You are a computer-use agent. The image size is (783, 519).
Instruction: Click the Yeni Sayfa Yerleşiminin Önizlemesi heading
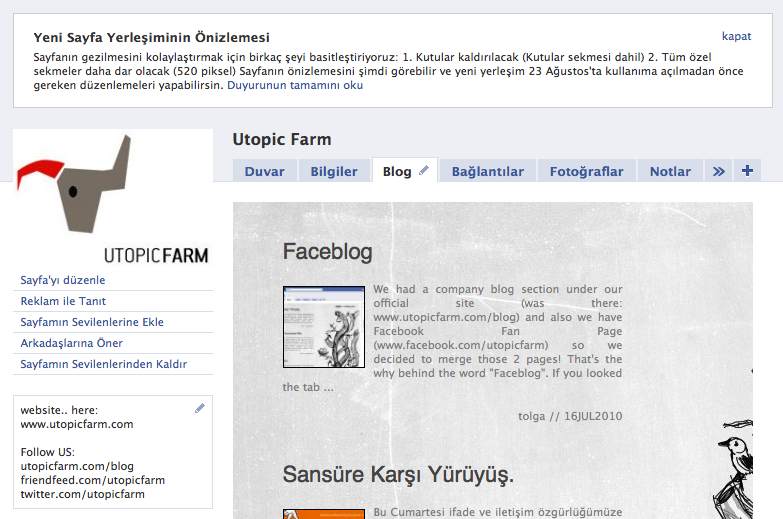click(151, 37)
